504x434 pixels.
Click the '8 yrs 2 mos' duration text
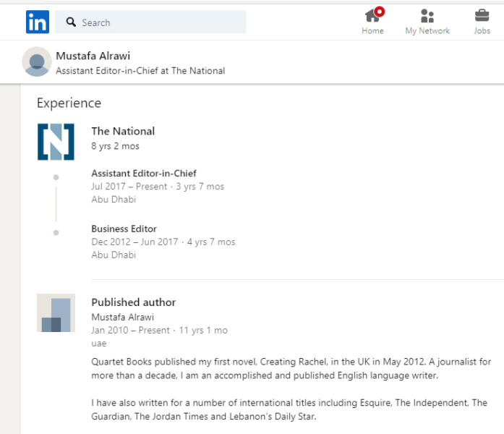[116, 146]
